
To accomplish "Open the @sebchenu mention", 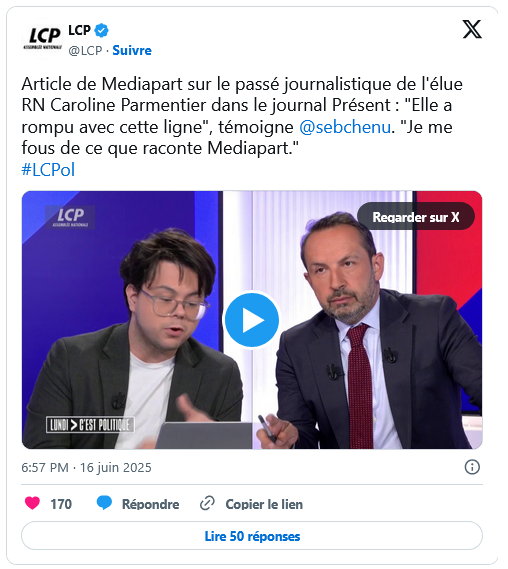I will (x=345, y=127).
